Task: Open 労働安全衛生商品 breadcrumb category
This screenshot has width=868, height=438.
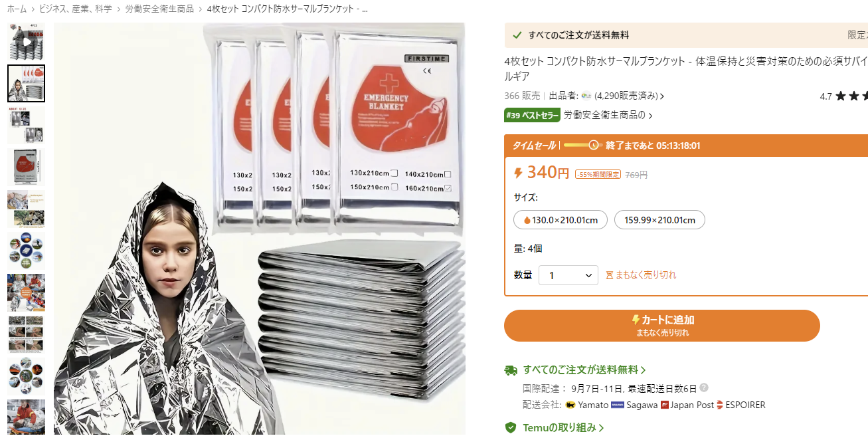Action: click(159, 9)
